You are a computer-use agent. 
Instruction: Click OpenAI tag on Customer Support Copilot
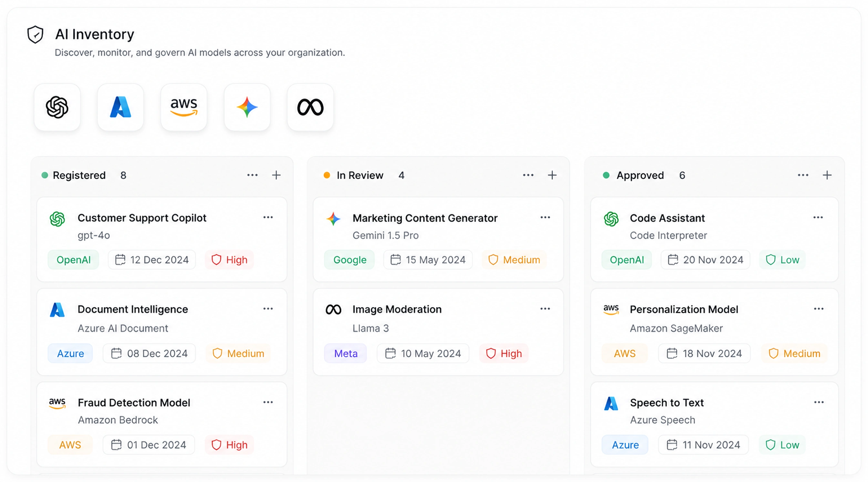73,260
